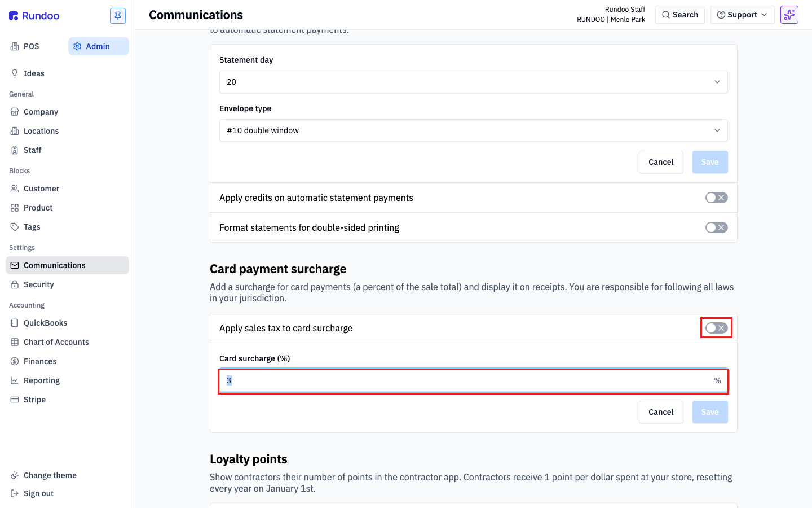
Task: Open QuickBooks accounting page
Action: click(x=68, y=323)
